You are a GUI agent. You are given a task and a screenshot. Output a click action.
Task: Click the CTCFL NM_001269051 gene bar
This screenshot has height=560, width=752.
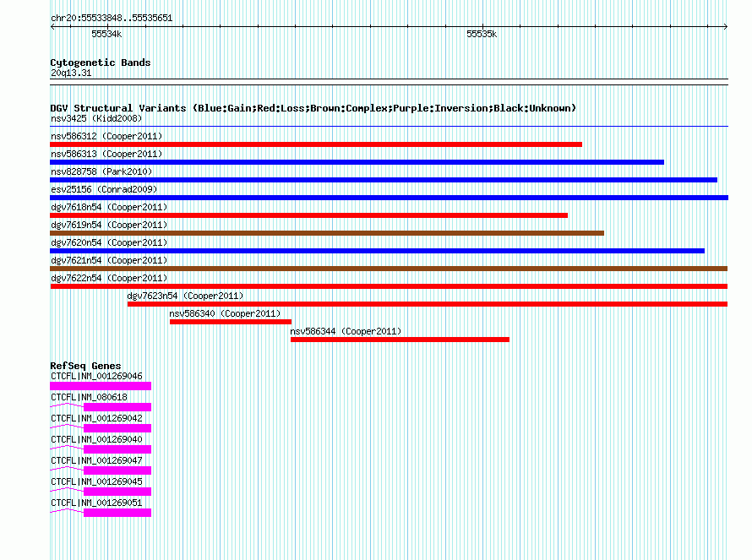click(117, 513)
